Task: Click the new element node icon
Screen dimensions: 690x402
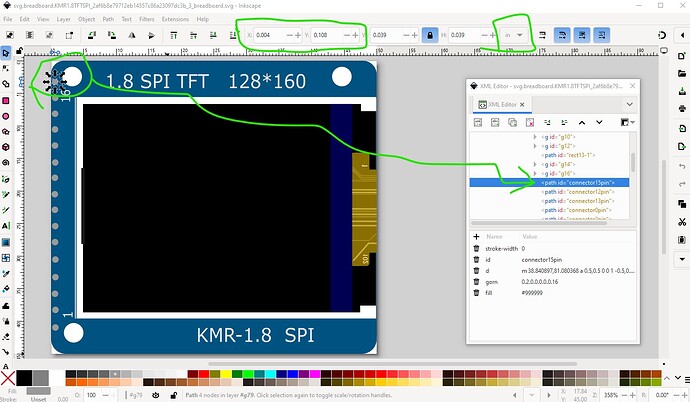Action: (x=479, y=122)
